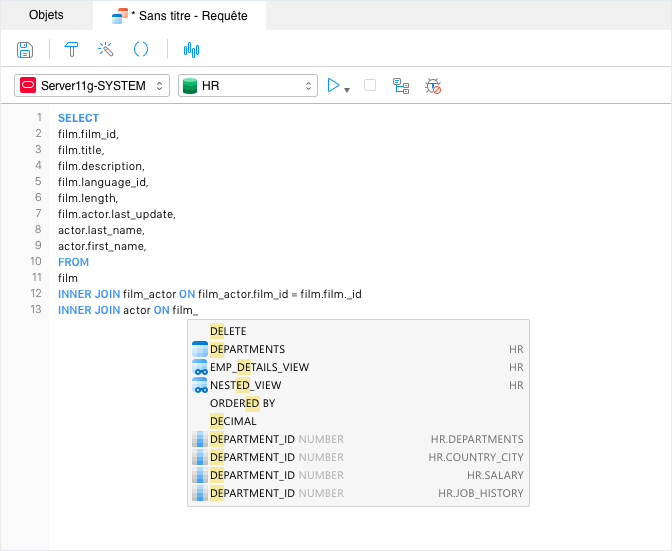This screenshot has width=672, height=551.
Task: Click the Beautify SQL magic wand icon
Action: tap(105, 50)
